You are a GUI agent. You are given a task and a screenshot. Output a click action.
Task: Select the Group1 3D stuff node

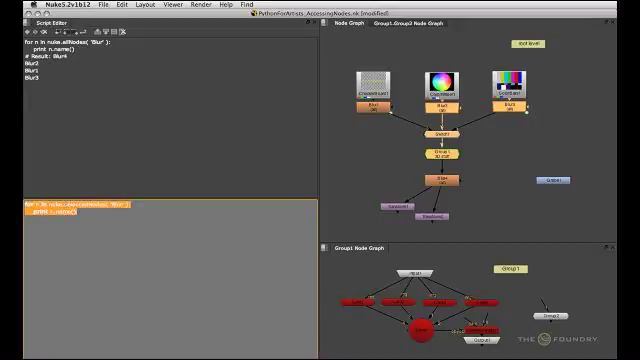[x=442, y=154]
